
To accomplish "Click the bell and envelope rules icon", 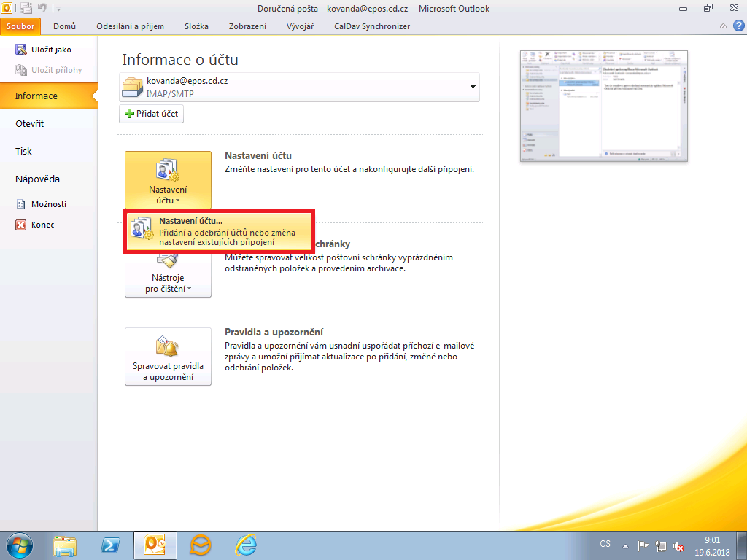I will click(167, 346).
